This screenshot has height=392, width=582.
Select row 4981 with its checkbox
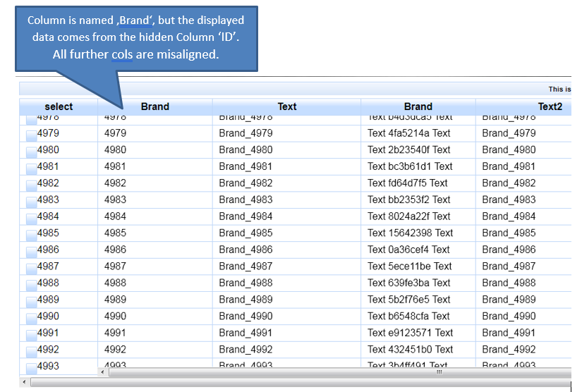pyautogui.click(x=32, y=169)
